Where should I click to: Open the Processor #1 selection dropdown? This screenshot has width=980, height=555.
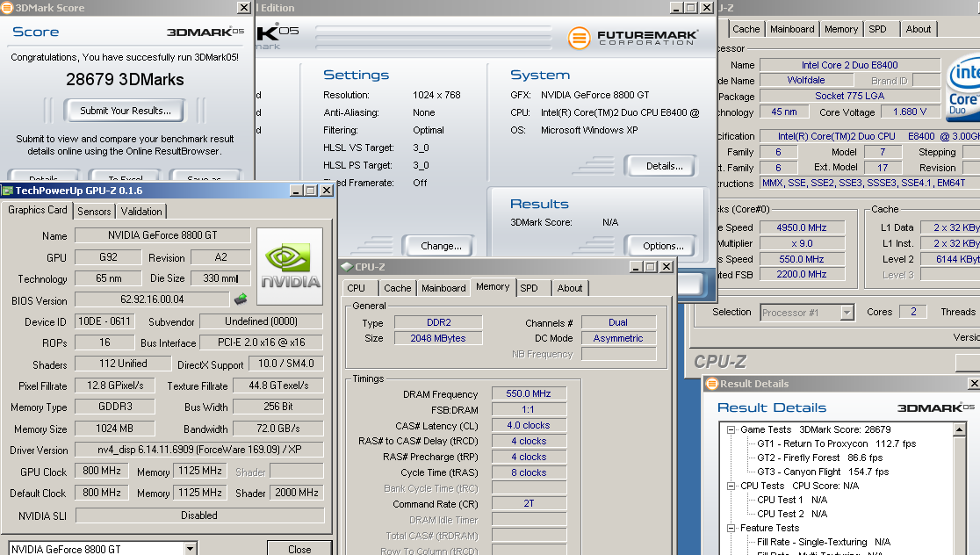click(x=847, y=313)
